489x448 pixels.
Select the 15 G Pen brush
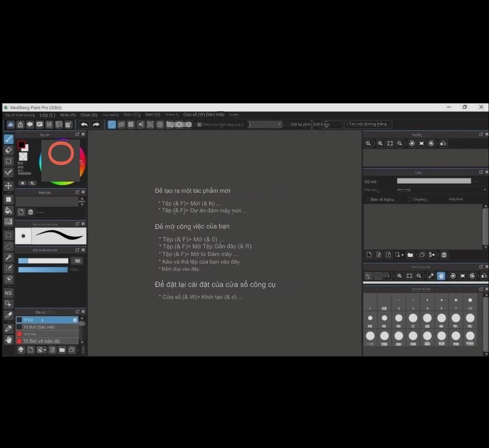pyautogui.click(x=47, y=334)
